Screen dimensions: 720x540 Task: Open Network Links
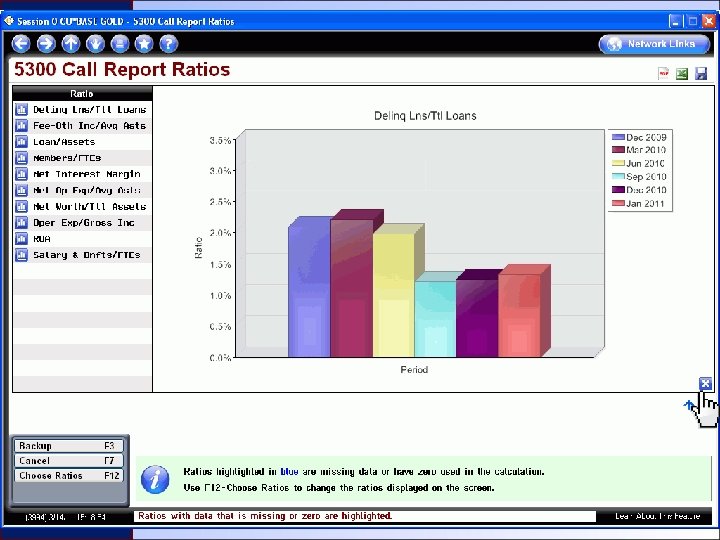[x=654, y=44]
